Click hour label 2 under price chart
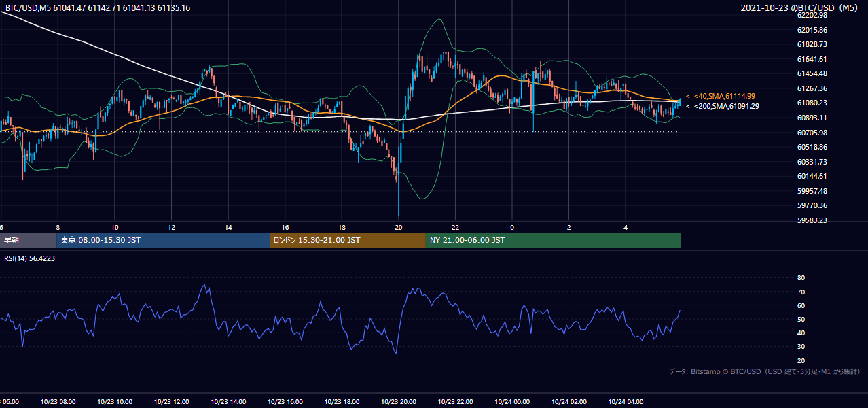Image resolution: width=868 pixels, height=408 pixels. pyautogui.click(x=569, y=228)
